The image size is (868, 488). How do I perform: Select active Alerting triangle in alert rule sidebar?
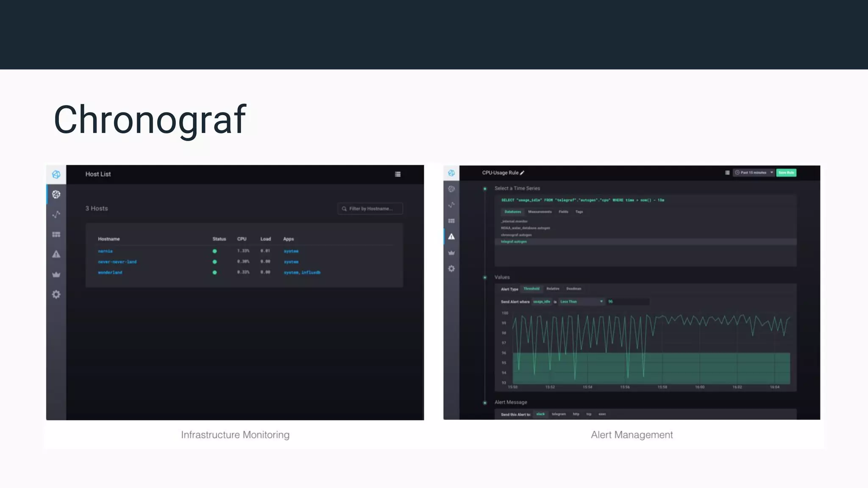(451, 236)
